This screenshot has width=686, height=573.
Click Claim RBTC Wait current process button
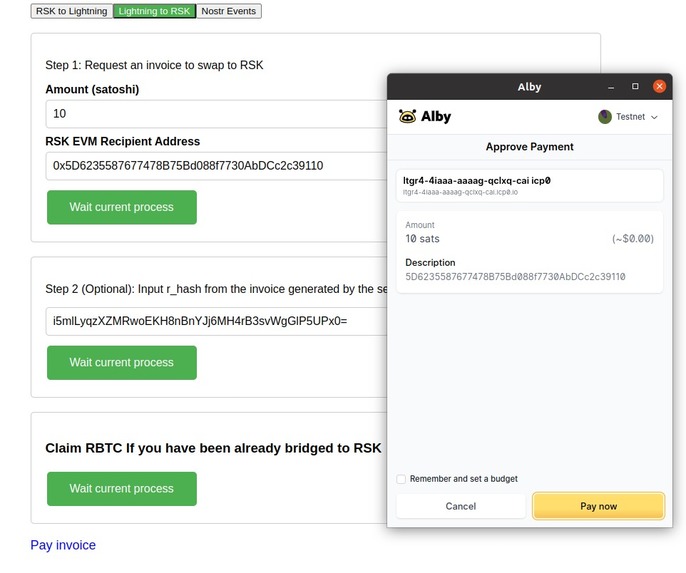coord(121,489)
